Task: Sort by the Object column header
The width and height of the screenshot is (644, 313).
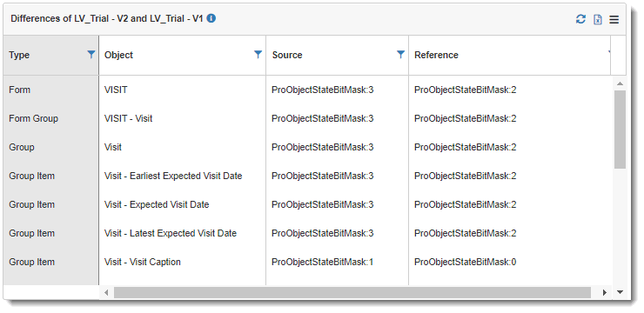Action: click(x=118, y=55)
